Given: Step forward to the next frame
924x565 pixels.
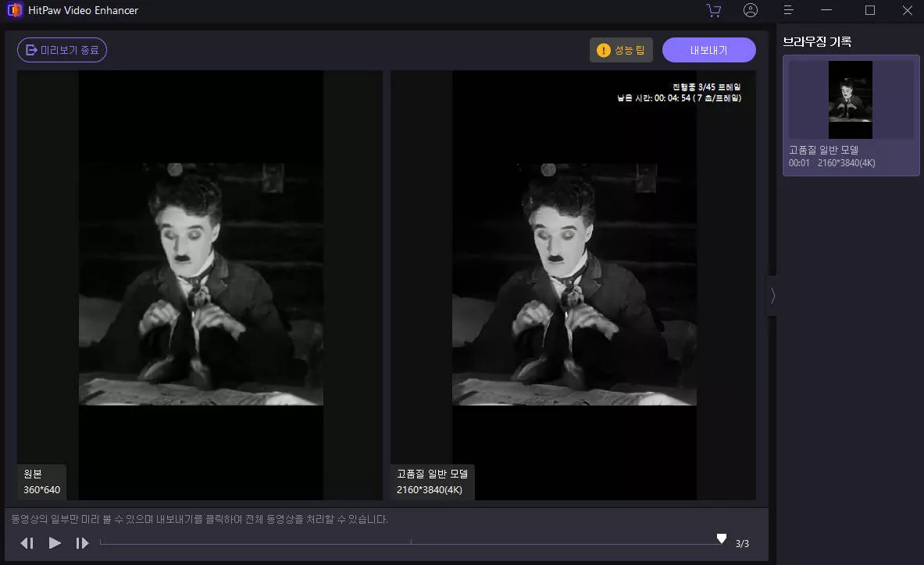Looking at the screenshot, I should coord(82,543).
